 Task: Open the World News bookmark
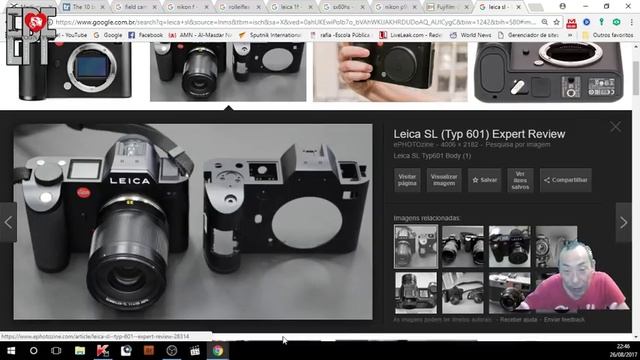(471, 36)
